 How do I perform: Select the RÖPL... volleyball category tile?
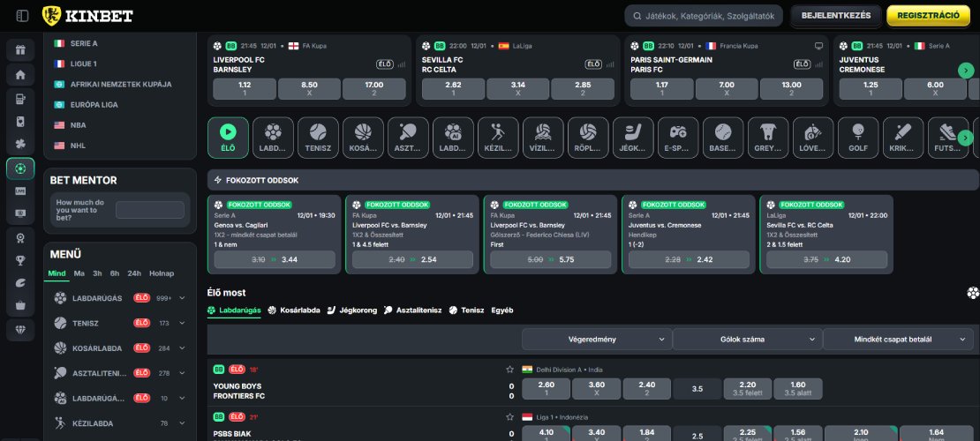point(588,138)
